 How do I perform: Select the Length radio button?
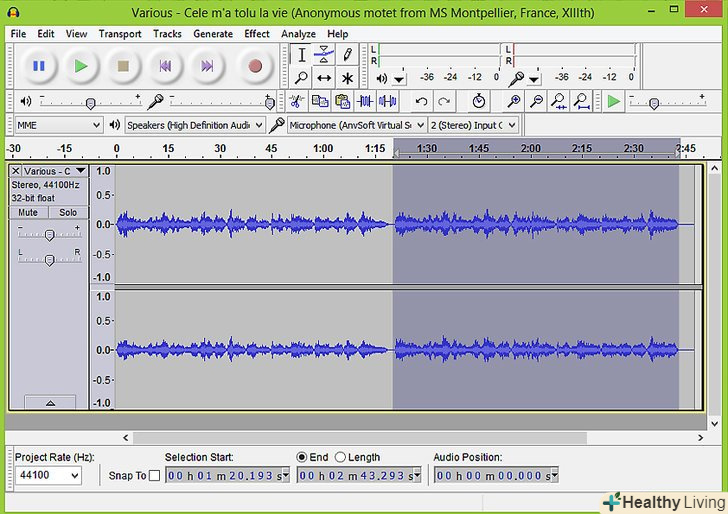tap(341, 457)
